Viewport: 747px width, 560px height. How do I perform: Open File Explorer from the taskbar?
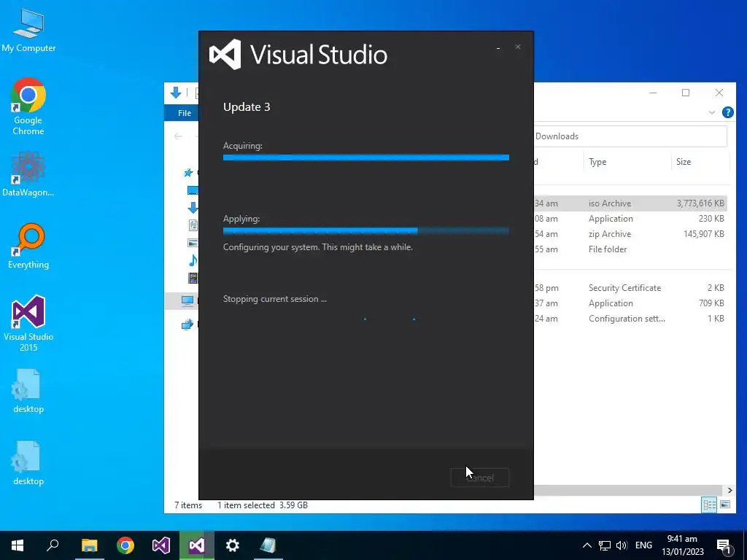[x=89, y=545]
